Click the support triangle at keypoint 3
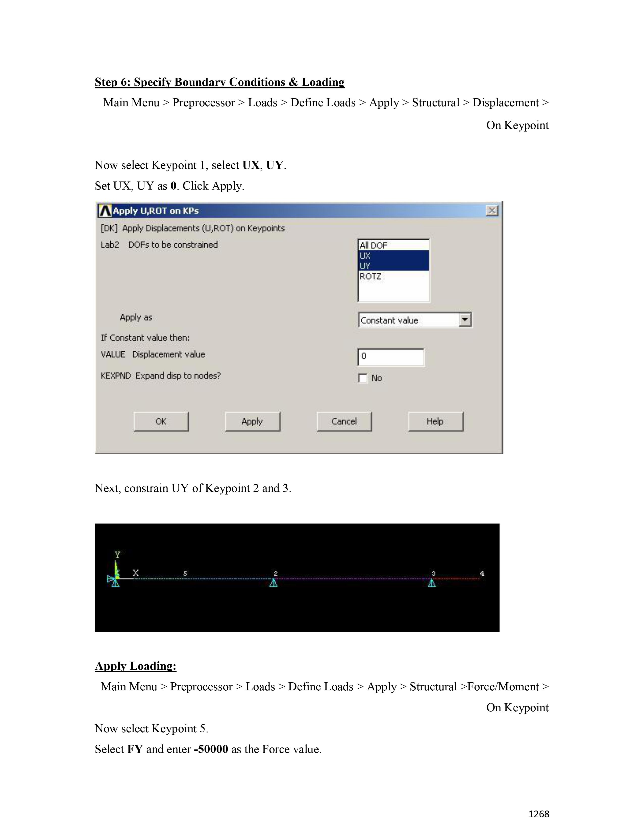 pyautogui.click(x=432, y=583)
